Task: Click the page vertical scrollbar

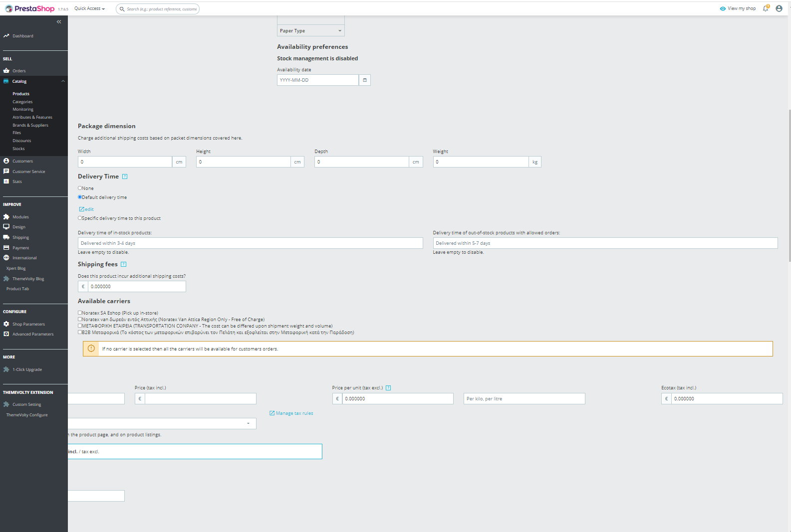Action: pos(789,184)
